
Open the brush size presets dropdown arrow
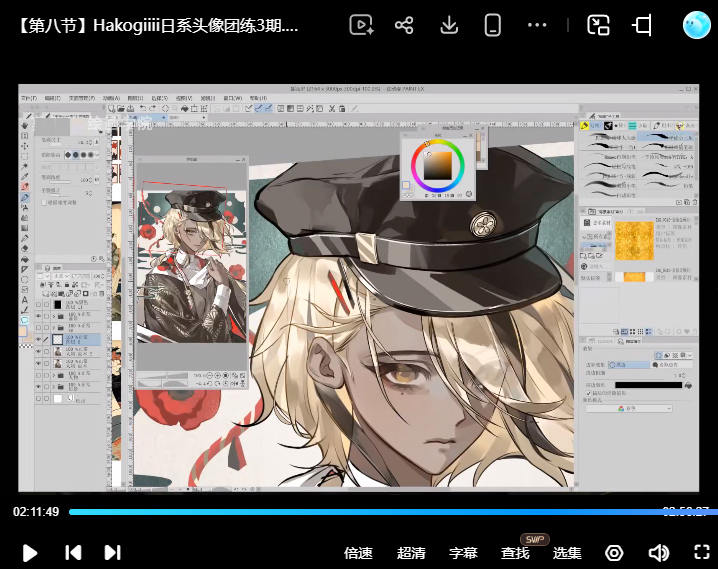click(x=98, y=155)
